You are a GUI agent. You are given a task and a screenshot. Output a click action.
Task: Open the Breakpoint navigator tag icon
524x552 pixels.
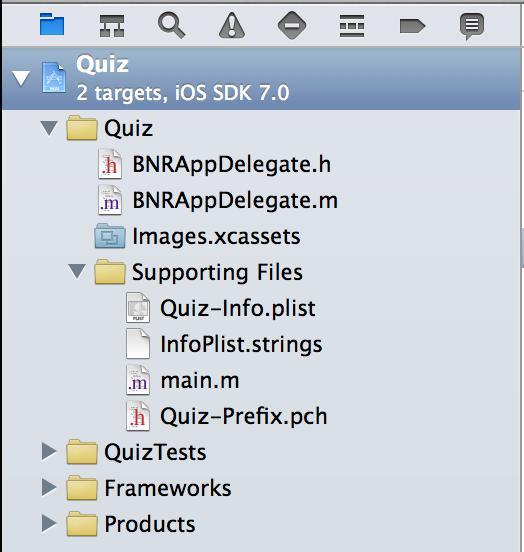click(412, 26)
